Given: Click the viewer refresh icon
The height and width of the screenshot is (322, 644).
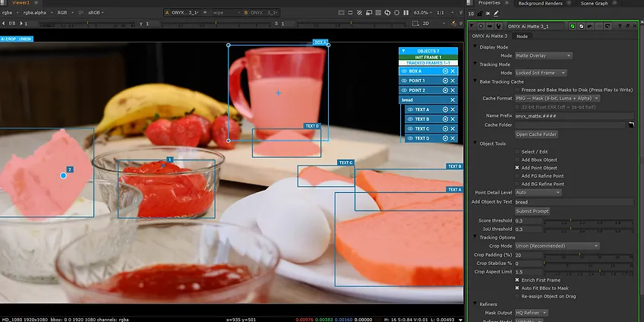Looking at the screenshot, I should 387,13.
